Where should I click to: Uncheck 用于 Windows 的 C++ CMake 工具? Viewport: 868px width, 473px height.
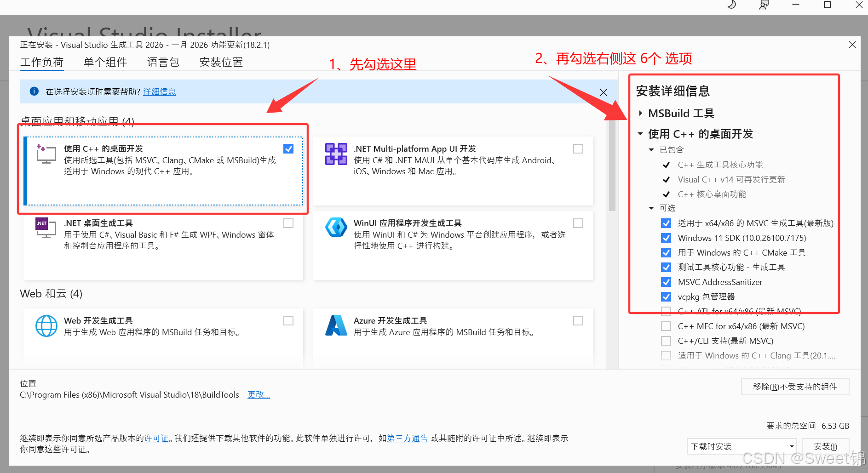pos(666,252)
